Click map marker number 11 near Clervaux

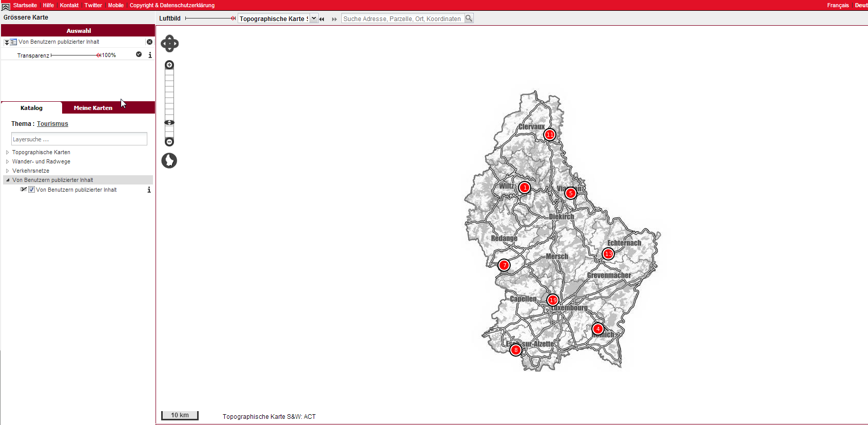click(550, 135)
